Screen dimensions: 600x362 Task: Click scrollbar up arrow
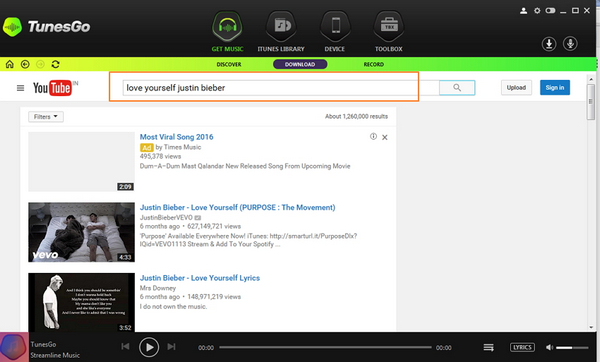[591, 79]
